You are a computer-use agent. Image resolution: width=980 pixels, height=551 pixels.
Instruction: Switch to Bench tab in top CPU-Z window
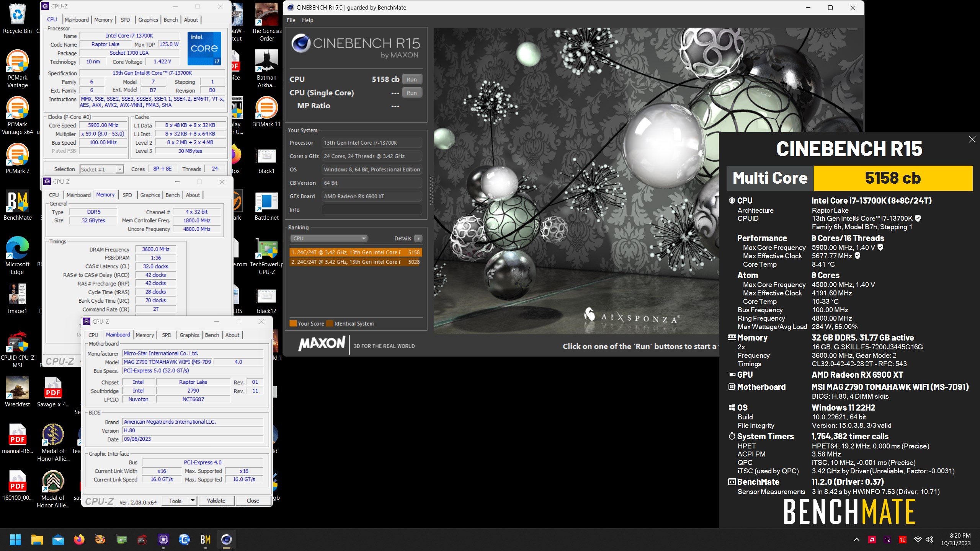[x=170, y=20]
